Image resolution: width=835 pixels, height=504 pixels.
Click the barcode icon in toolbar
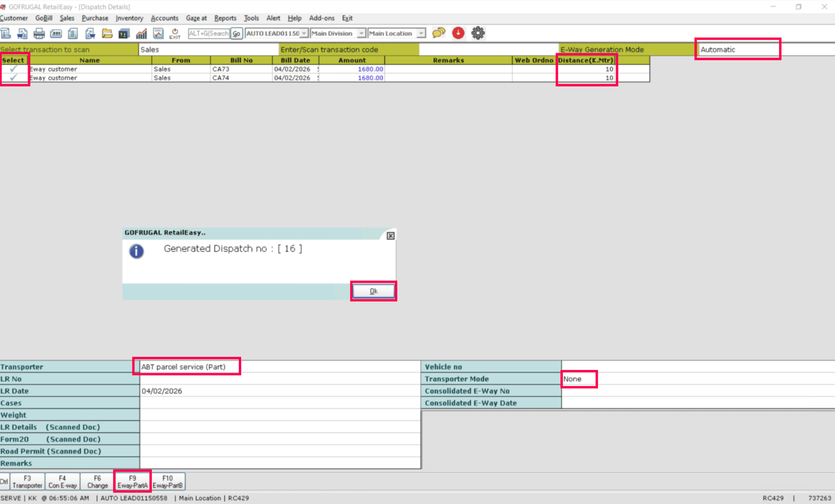pyautogui.click(x=56, y=33)
